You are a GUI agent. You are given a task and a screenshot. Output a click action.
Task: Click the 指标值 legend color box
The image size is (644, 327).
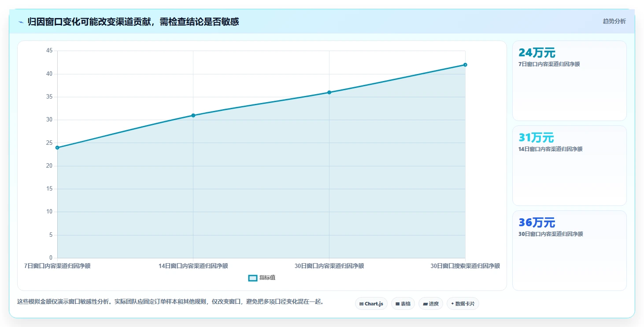[x=253, y=278]
